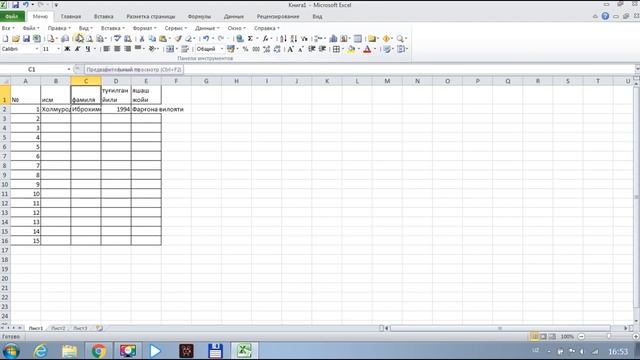Switch to the Главная ribbon tab
The height and width of the screenshot is (360, 640).
coord(71,17)
